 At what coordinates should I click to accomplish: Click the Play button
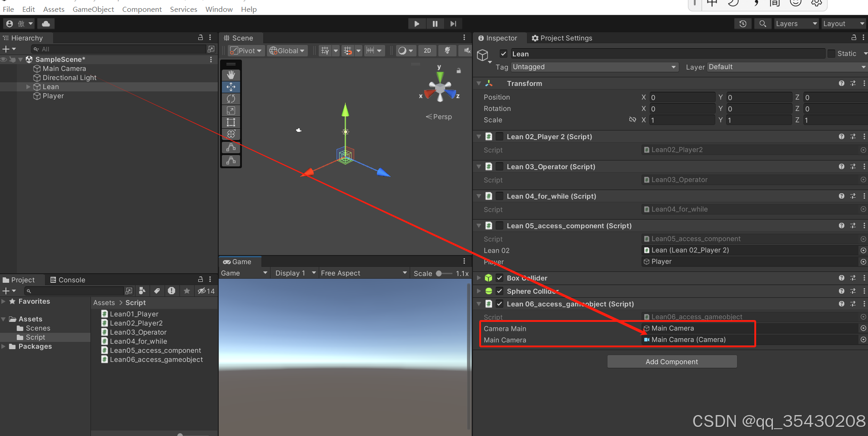pyautogui.click(x=416, y=24)
